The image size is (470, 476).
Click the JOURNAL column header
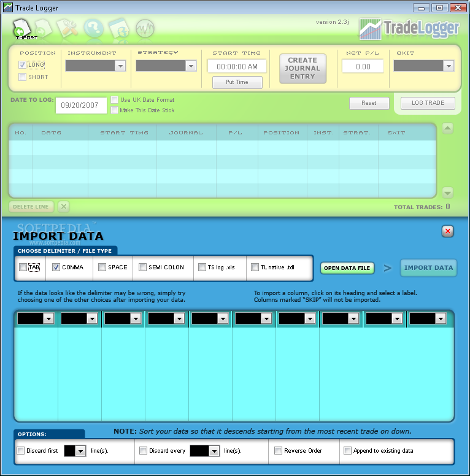(x=186, y=132)
